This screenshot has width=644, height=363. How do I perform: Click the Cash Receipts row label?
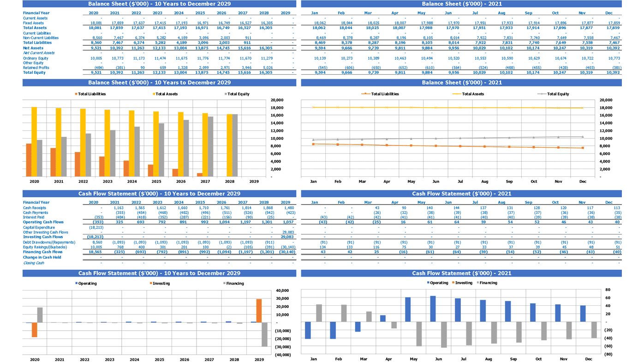tap(35, 208)
